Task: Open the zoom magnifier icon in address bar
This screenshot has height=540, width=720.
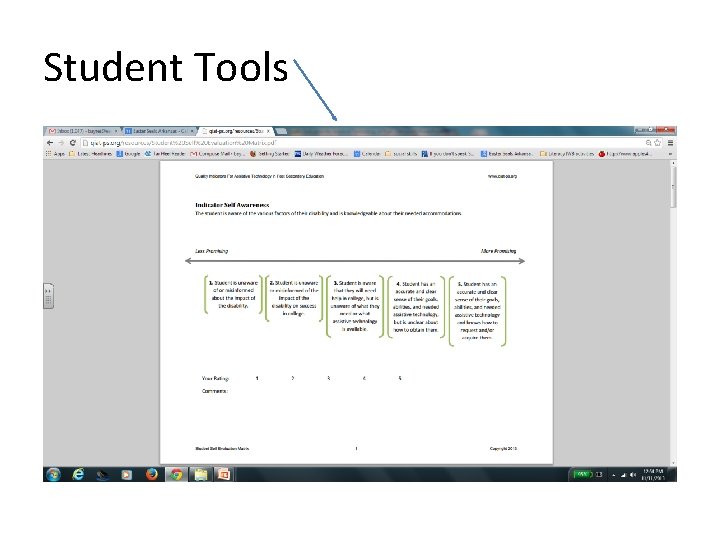Action: [648, 143]
